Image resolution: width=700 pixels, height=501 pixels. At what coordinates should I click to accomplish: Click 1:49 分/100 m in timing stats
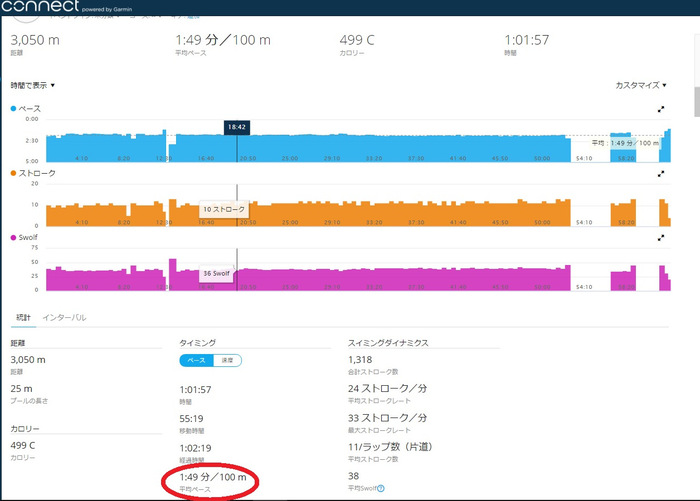[213, 477]
